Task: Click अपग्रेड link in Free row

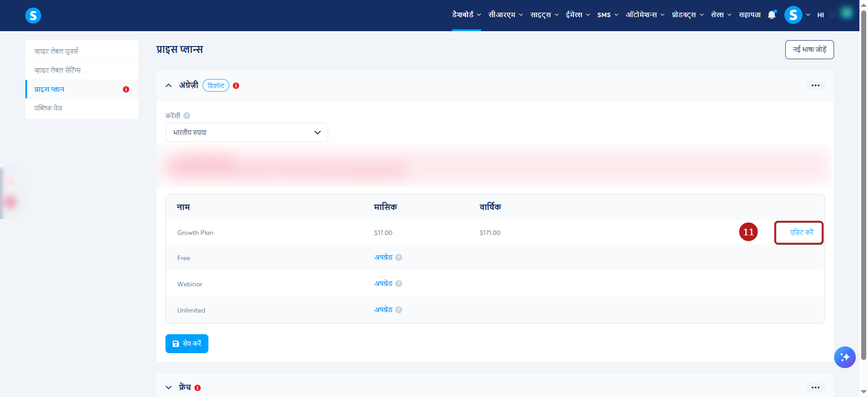Action: pos(383,257)
